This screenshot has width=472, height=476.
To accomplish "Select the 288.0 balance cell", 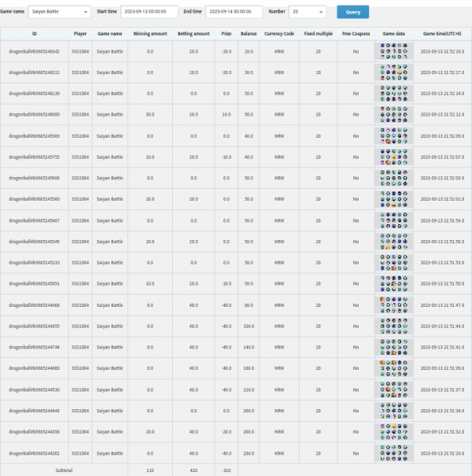I will click(249, 453).
